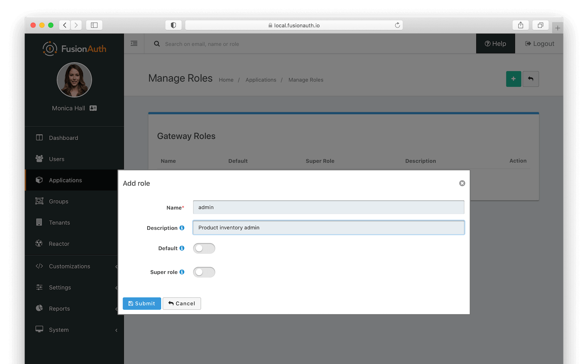
Task: Click the Default column header
Action: [x=238, y=161]
